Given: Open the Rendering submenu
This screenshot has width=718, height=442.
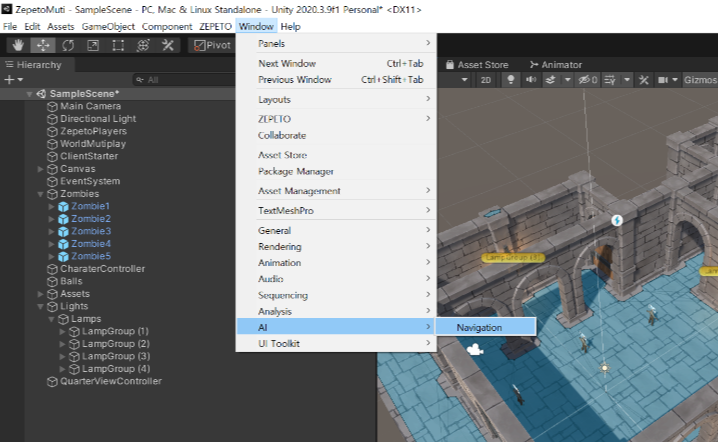Looking at the screenshot, I should click(x=336, y=246).
